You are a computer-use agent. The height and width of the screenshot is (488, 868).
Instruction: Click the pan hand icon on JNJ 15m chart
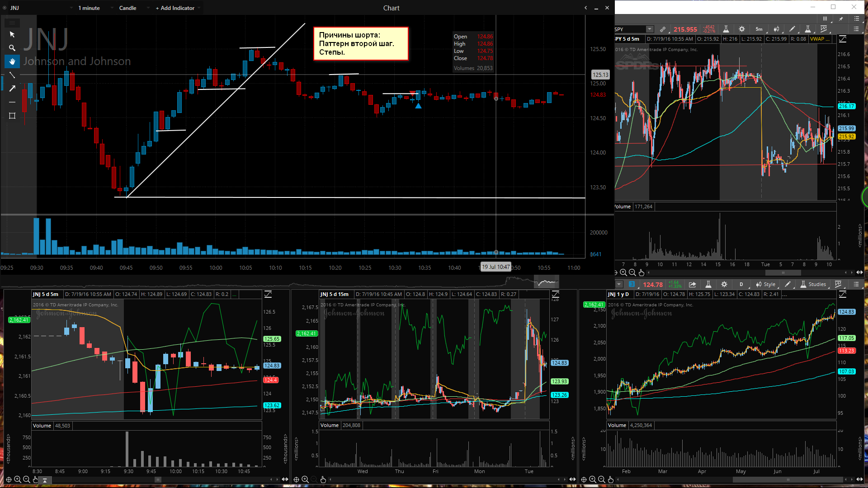click(323, 479)
